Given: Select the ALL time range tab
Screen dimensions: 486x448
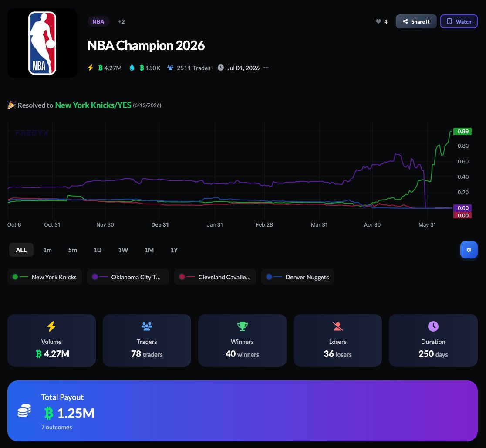Looking at the screenshot, I should pos(21,250).
